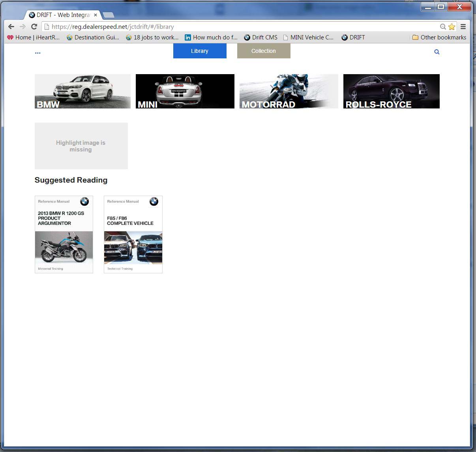
Task: Click the Drift CMS bookmark
Action: click(x=260, y=37)
